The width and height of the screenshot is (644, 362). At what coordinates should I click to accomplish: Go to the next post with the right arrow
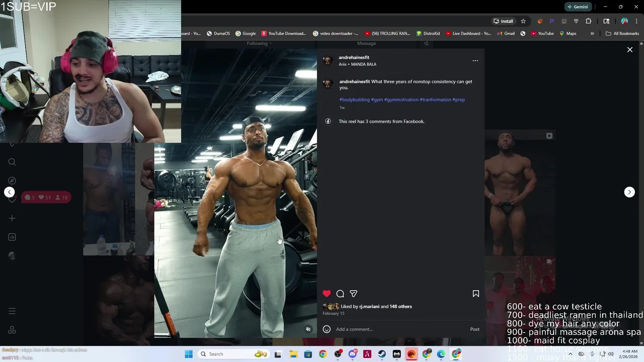(x=629, y=192)
